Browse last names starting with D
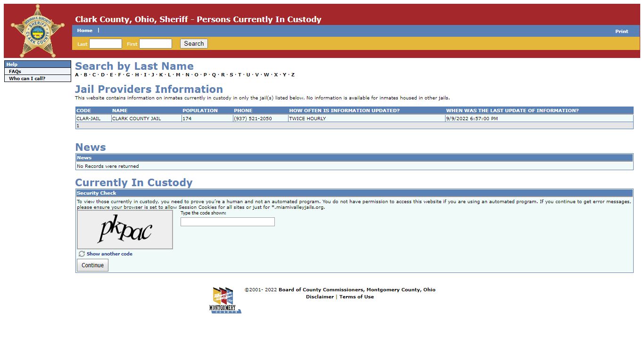Image resolution: width=644 pixels, height=362 pixels. click(x=103, y=74)
